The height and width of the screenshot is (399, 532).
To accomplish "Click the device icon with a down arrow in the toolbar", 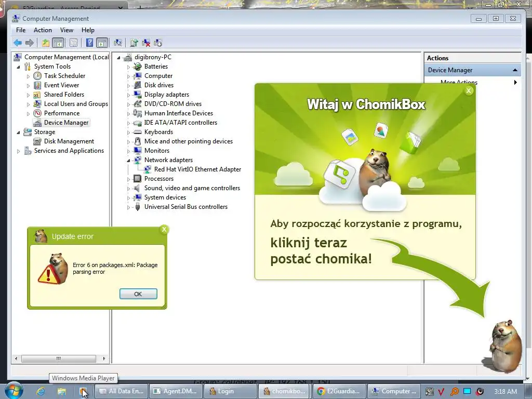I will [158, 43].
